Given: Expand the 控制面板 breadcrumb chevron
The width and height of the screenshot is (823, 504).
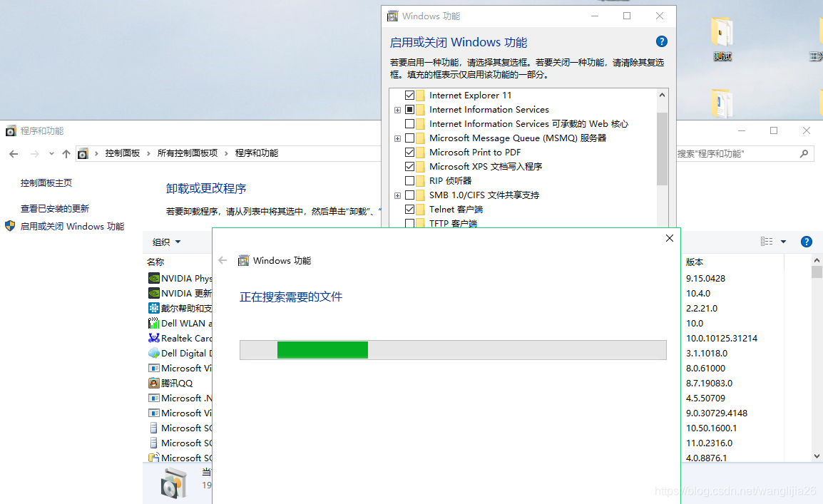Looking at the screenshot, I should [148, 153].
